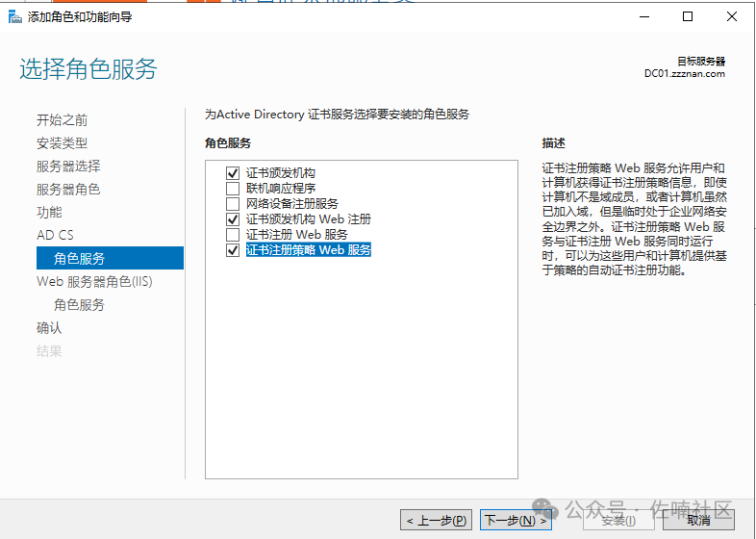The image size is (756, 539).
Task: Go to the 确认 step
Action: 49,327
